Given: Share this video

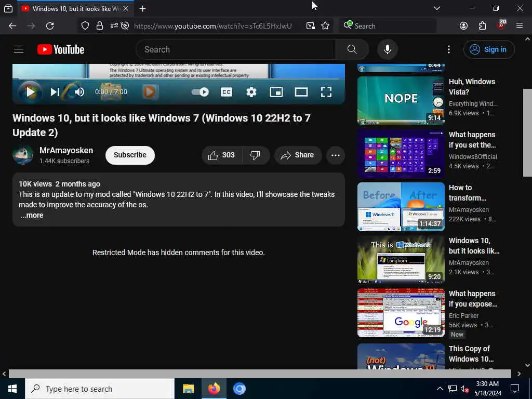Looking at the screenshot, I should [298, 155].
